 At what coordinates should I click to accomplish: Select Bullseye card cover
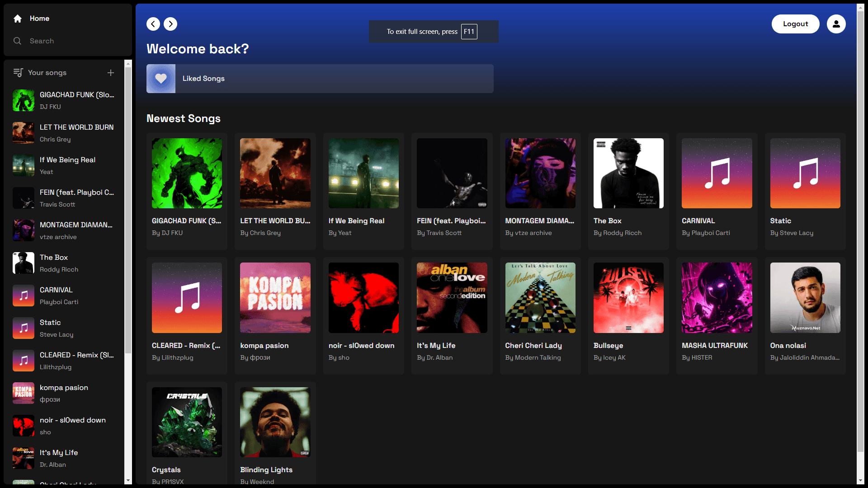[628, 298]
